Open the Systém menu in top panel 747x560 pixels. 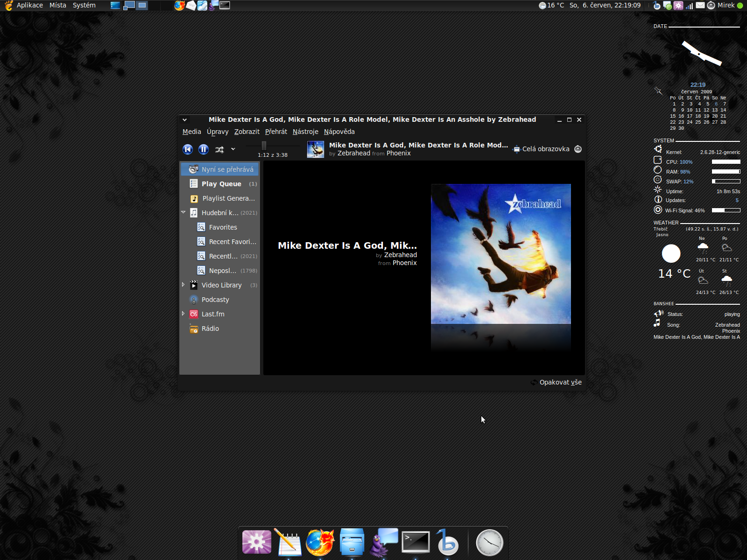[84, 5]
